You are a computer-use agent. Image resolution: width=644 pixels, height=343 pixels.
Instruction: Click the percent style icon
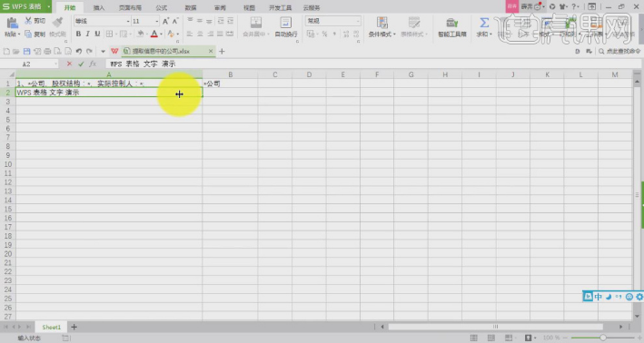[324, 34]
